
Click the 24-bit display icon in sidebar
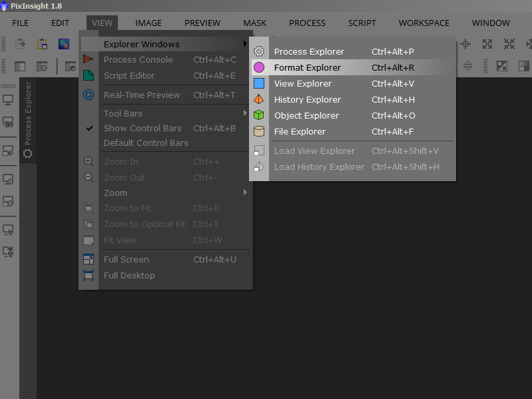point(8,122)
